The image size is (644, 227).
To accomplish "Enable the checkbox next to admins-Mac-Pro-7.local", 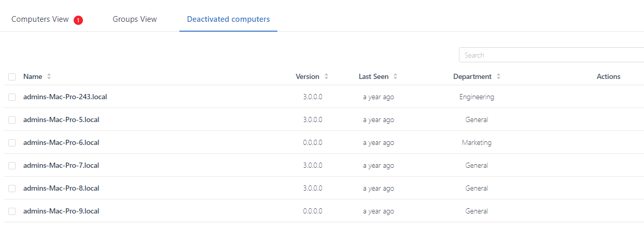I will click(x=12, y=166).
